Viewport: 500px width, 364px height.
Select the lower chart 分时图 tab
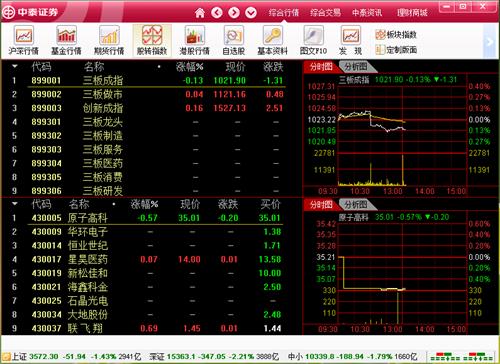(x=321, y=204)
